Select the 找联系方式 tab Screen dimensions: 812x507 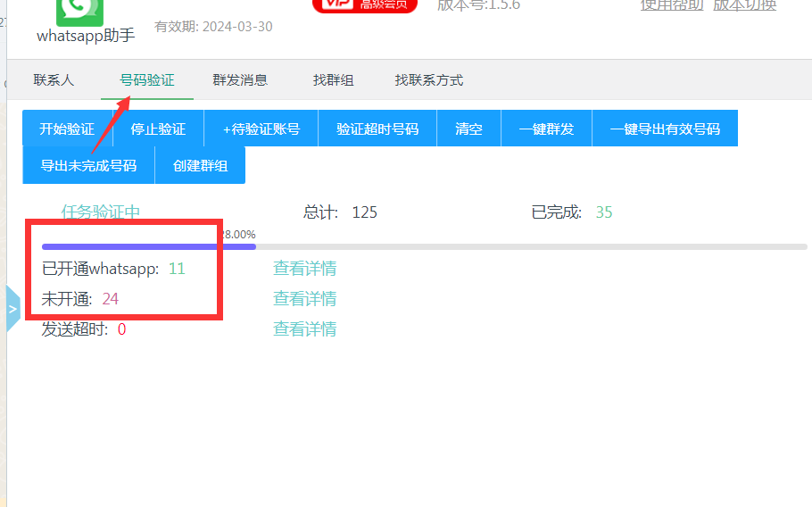coord(429,80)
